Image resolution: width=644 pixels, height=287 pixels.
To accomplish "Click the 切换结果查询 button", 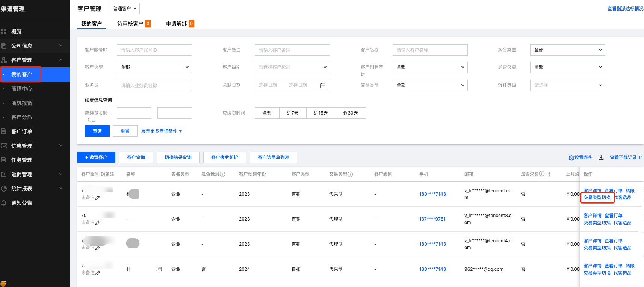I will (178, 157).
